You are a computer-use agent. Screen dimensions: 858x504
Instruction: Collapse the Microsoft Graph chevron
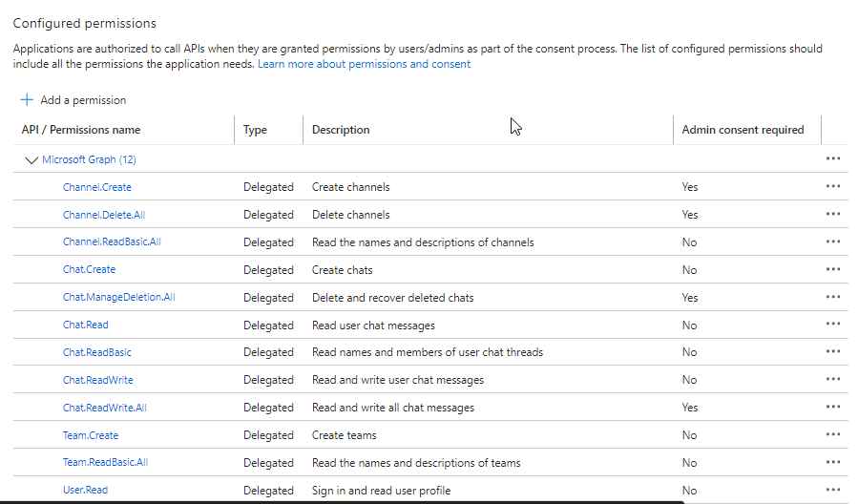coord(31,159)
